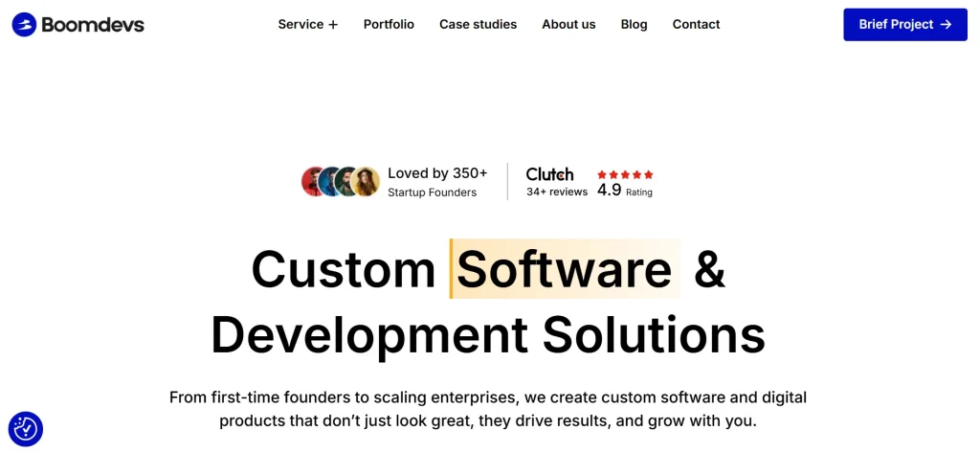Click 'Startup Founders' caption
980x453 pixels.
point(432,193)
